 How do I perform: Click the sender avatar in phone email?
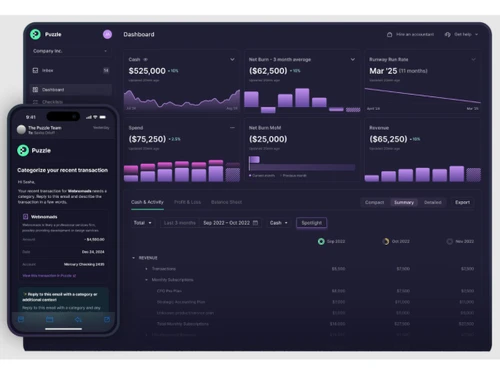(x=21, y=130)
